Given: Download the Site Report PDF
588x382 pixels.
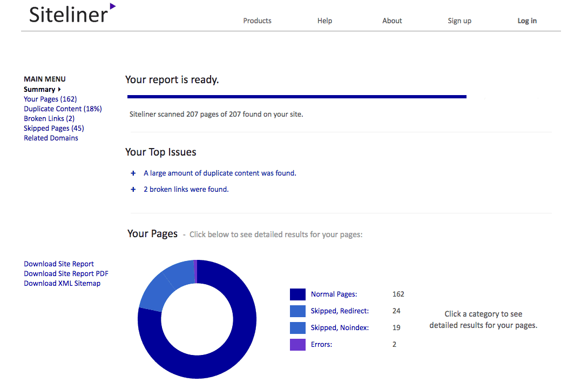Looking at the screenshot, I should pos(66,273).
